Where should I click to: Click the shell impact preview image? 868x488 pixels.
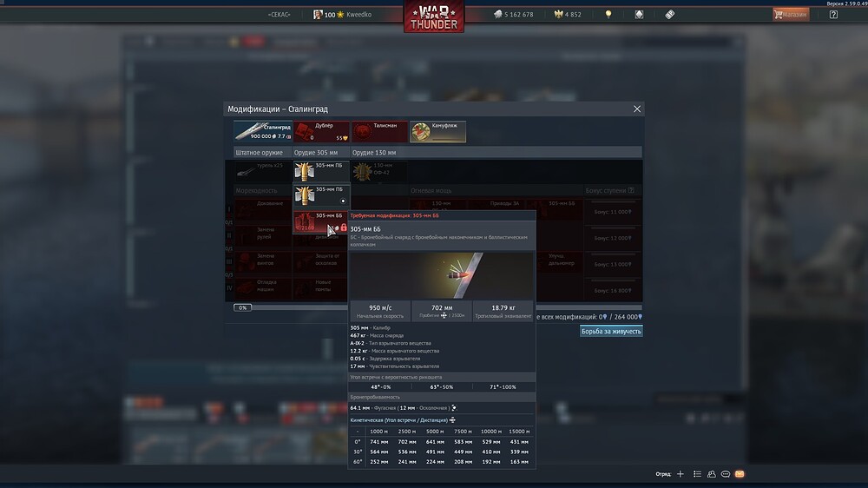coord(441,275)
